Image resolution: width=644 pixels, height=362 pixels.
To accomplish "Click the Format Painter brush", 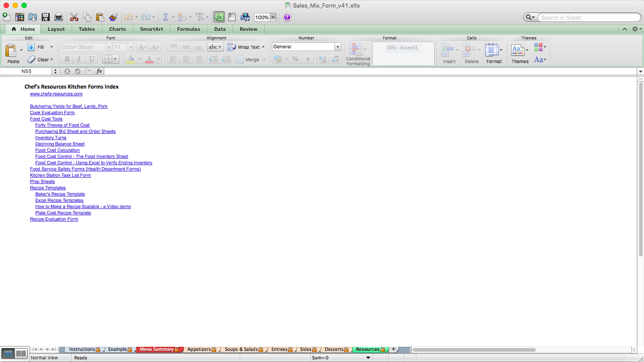I will [x=113, y=17].
